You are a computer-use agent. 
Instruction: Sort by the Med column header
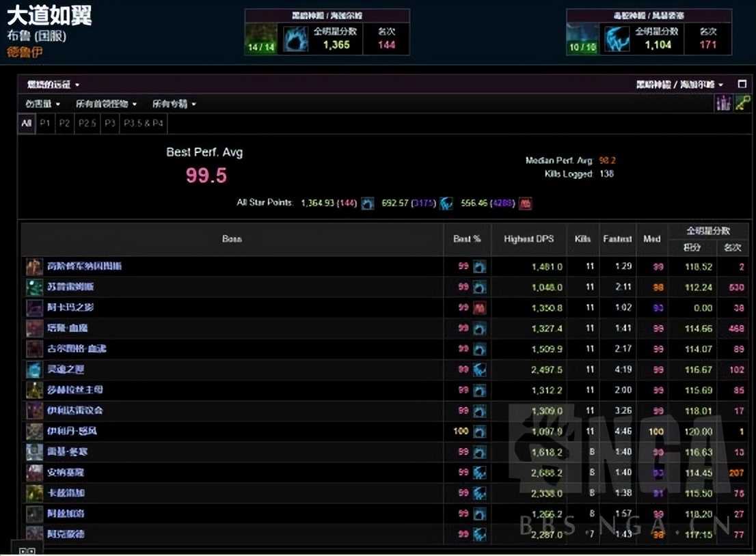[652, 239]
